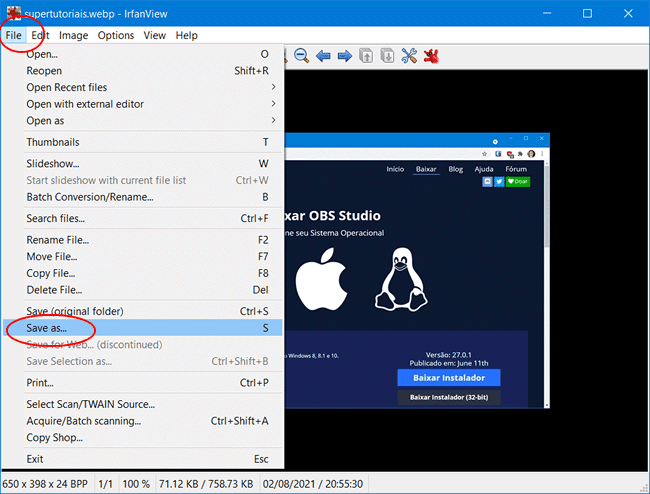Open settings via wrench and screwdriver icon

(x=410, y=56)
